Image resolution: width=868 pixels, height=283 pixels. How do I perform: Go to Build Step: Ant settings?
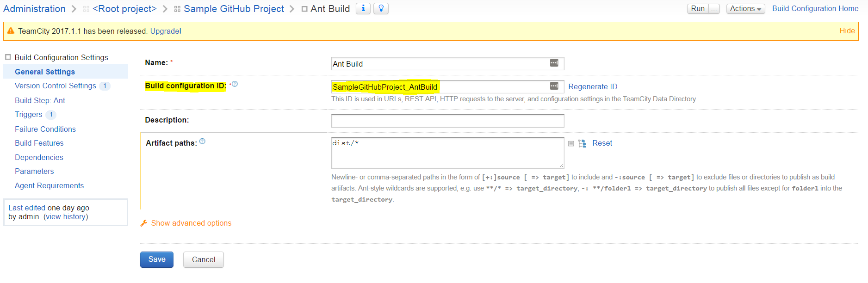point(40,100)
